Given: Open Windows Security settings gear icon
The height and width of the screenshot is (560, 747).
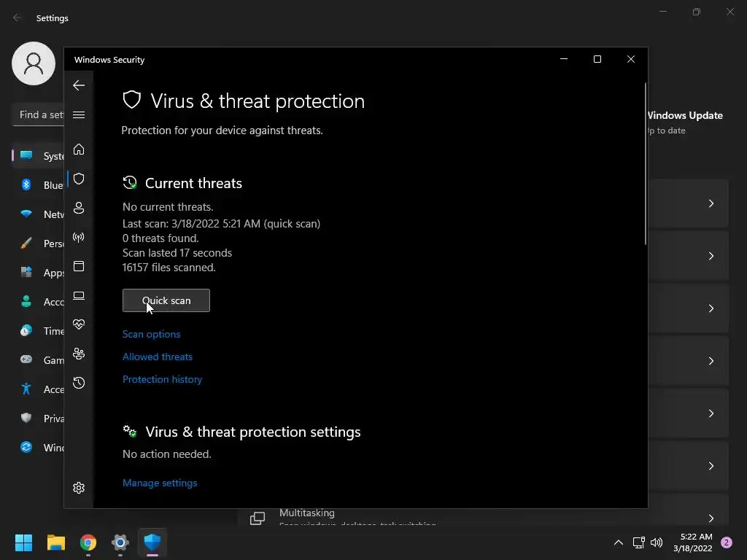Looking at the screenshot, I should (x=79, y=488).
